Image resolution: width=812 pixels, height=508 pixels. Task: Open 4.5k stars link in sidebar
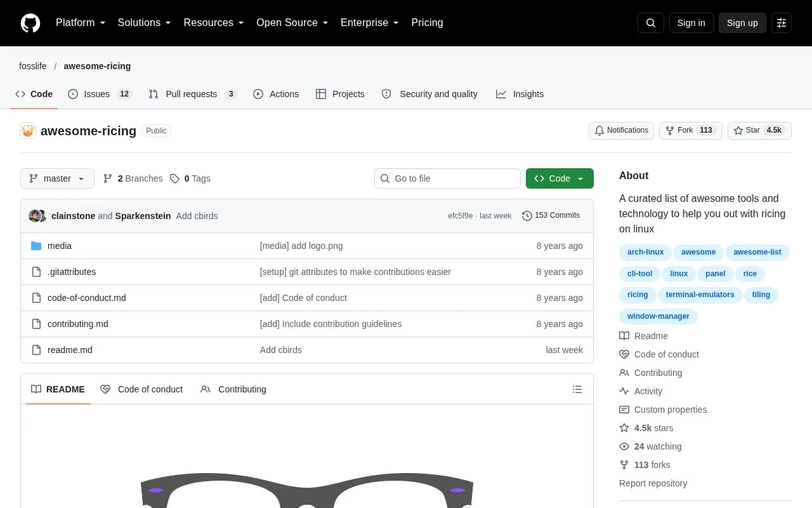pos(646,428)
